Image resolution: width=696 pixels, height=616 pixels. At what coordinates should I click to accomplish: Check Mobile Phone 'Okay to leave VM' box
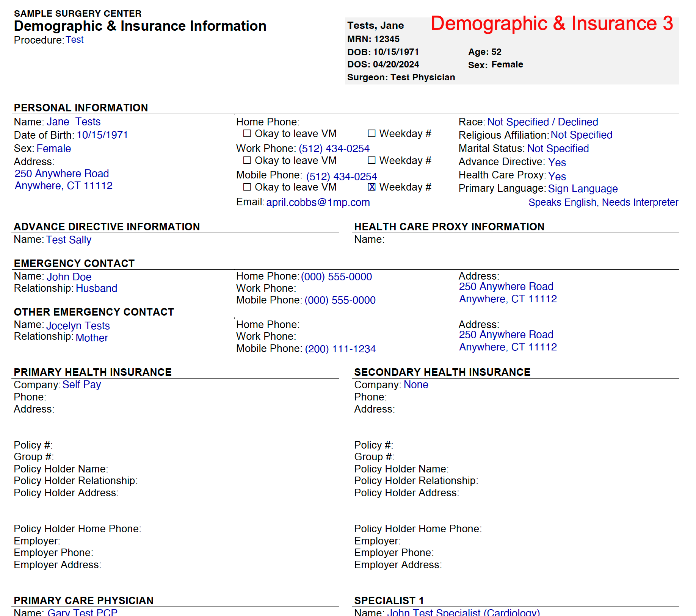[247, 187]
